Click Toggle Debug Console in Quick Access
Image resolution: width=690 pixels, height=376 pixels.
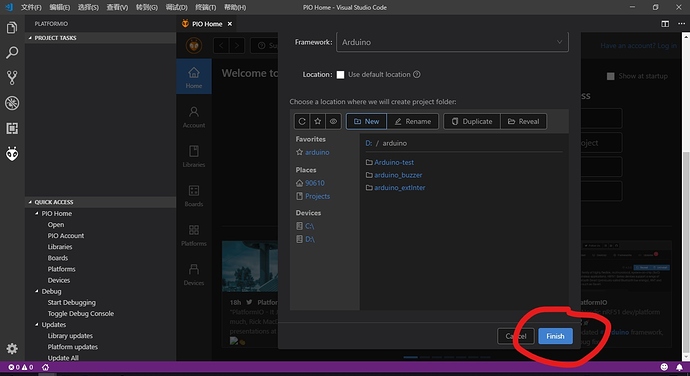tap(81, 314)
